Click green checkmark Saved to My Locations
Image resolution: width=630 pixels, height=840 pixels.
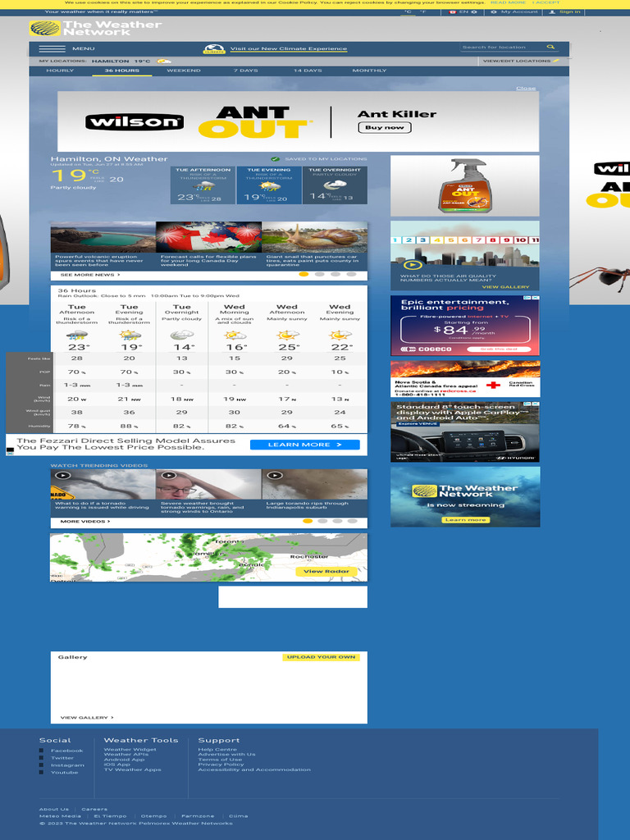(275, 159)
